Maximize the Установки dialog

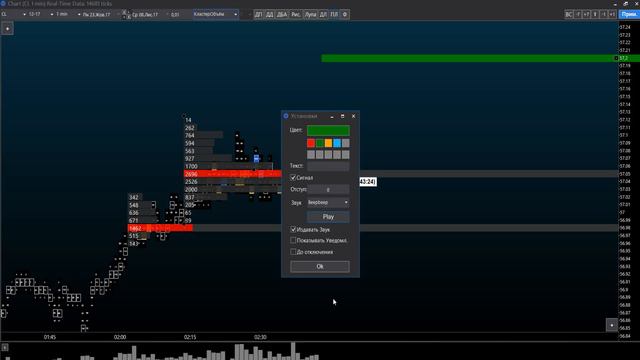pos(342,116)
